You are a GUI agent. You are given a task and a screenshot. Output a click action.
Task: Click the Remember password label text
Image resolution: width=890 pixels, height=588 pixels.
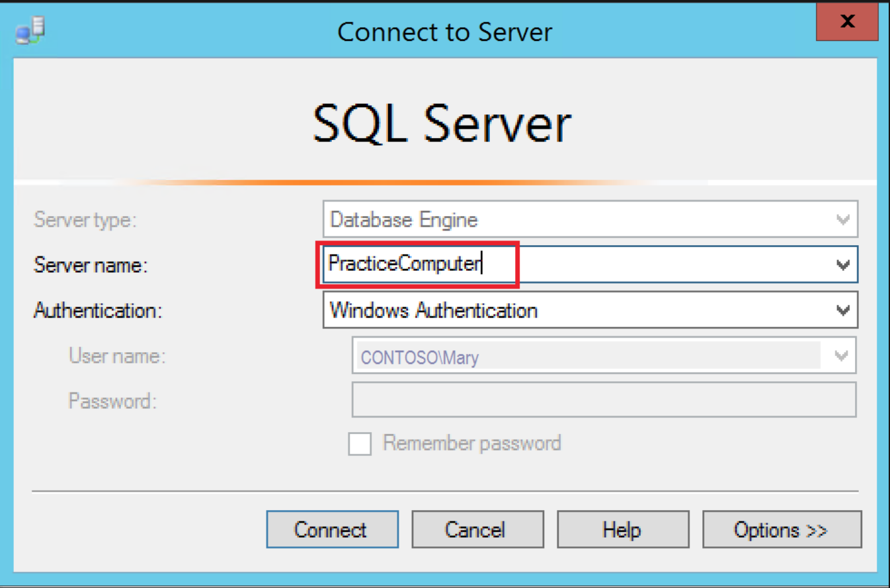pyautogui.click(x=471, y=443)
